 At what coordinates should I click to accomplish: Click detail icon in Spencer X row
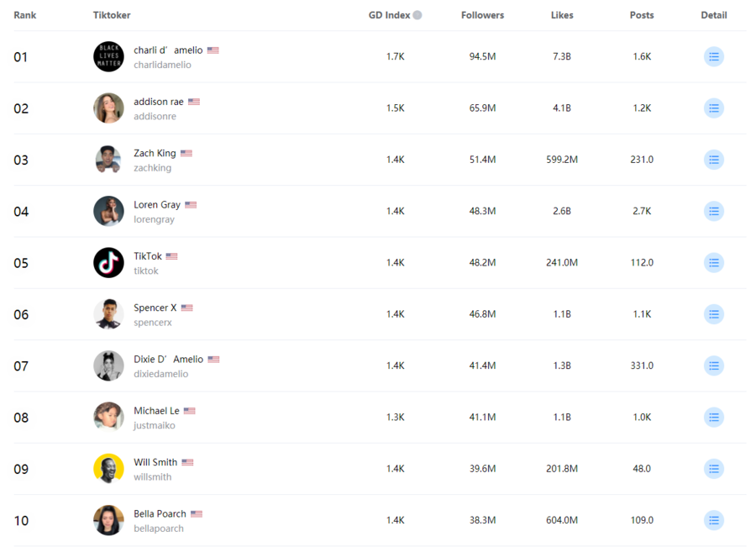[x=713, y=314]
